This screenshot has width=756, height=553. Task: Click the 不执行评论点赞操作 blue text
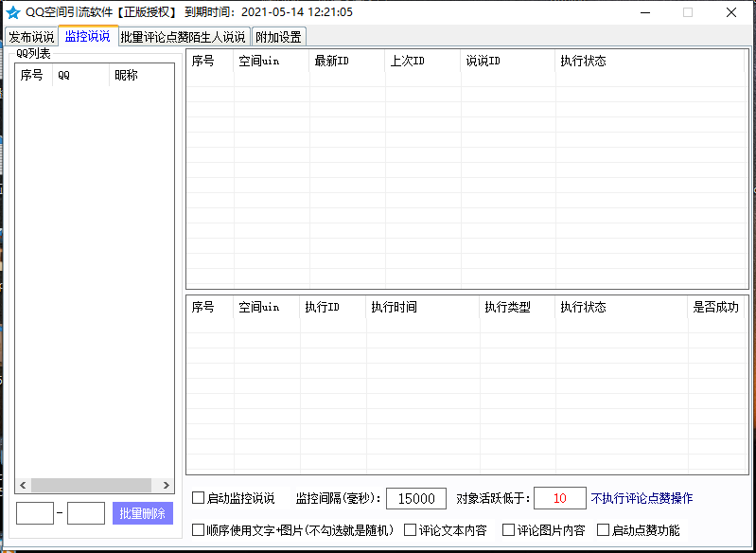point(642,498)
